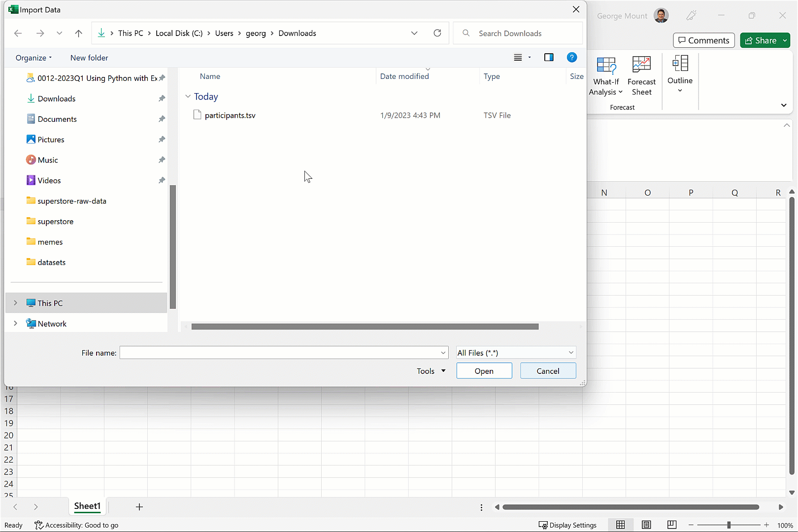Viewport: 798px width, 532px height.
Task: Click the search magnifier in Search Downloads
Action: [465, 33]
